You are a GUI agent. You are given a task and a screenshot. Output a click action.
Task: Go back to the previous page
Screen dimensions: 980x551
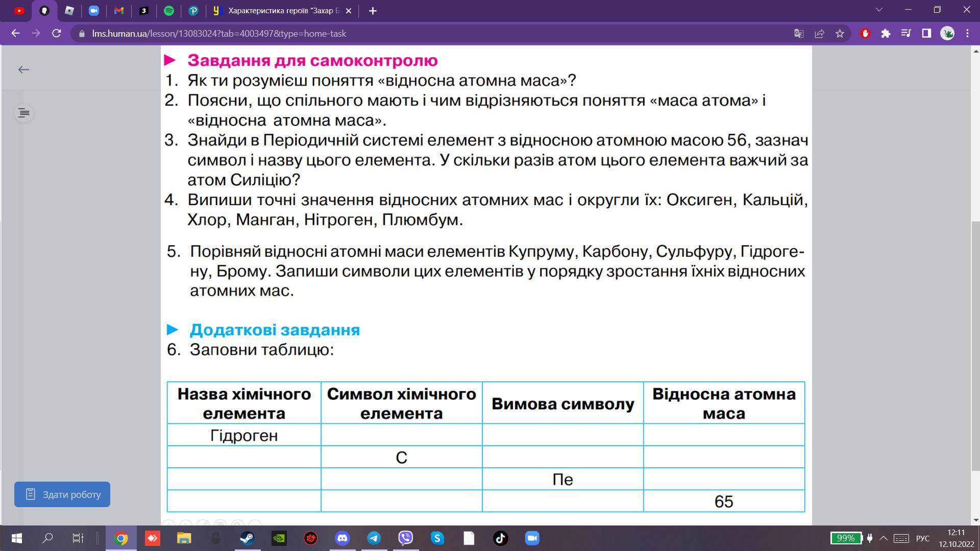point(15,33)
